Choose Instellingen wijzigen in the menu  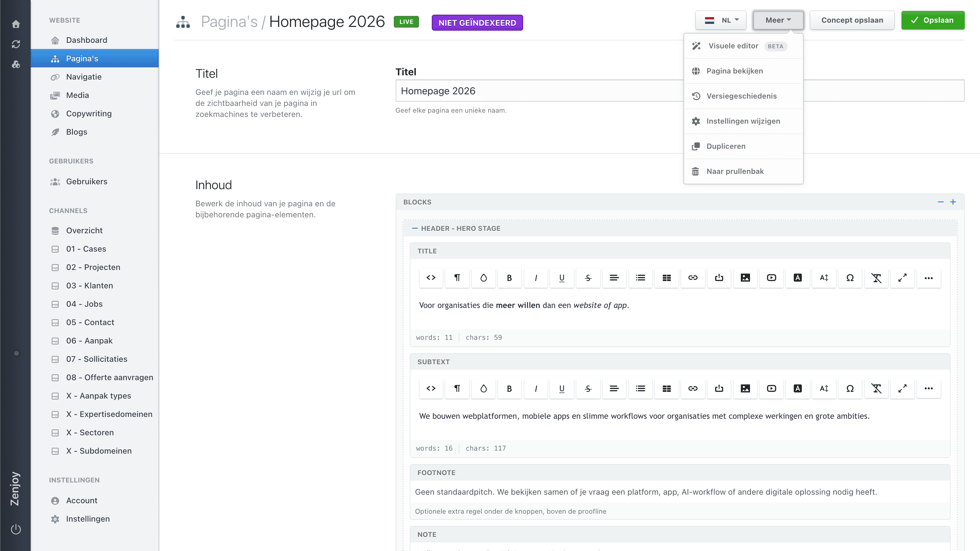click(x=743, y=121)
